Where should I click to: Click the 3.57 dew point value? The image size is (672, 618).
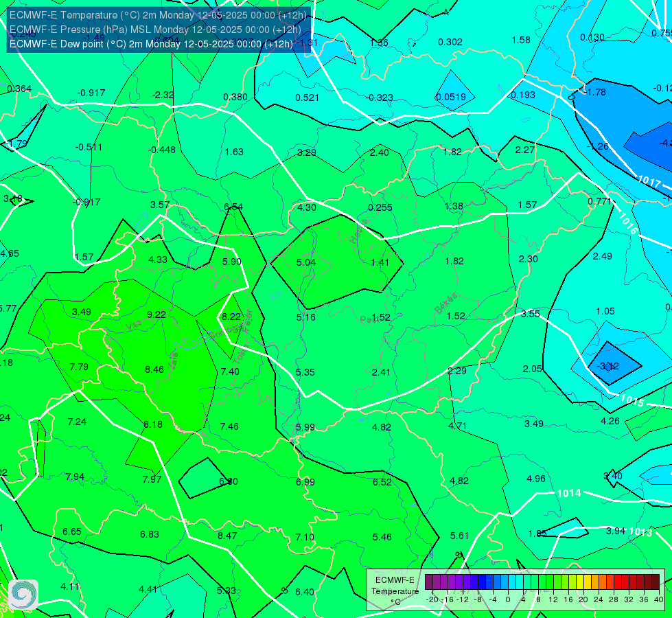(160, 205)
